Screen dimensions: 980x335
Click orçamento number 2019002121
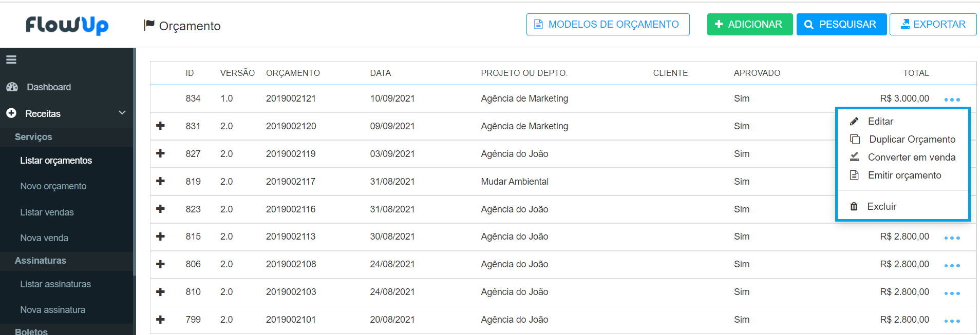(291, 98)
